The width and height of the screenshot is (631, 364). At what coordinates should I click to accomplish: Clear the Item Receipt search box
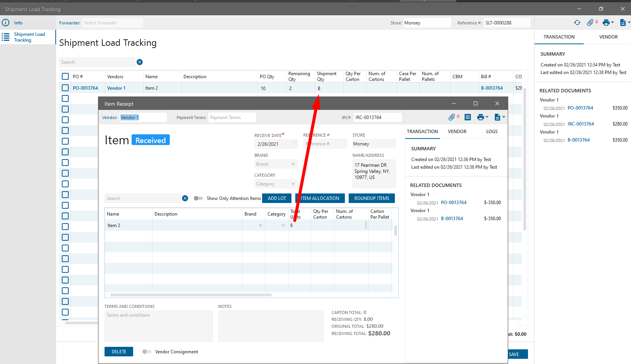coord(185,198)
